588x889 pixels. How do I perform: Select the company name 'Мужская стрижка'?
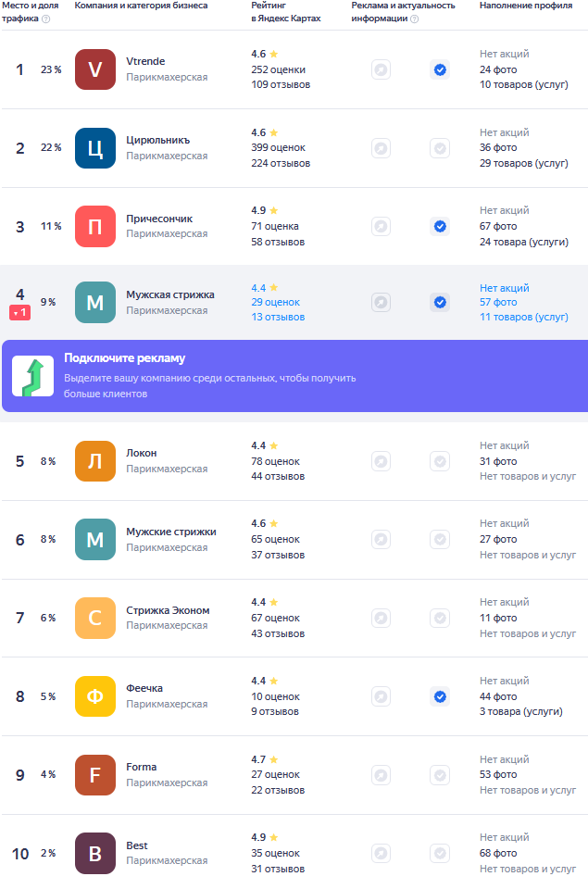tap(170, 294)
